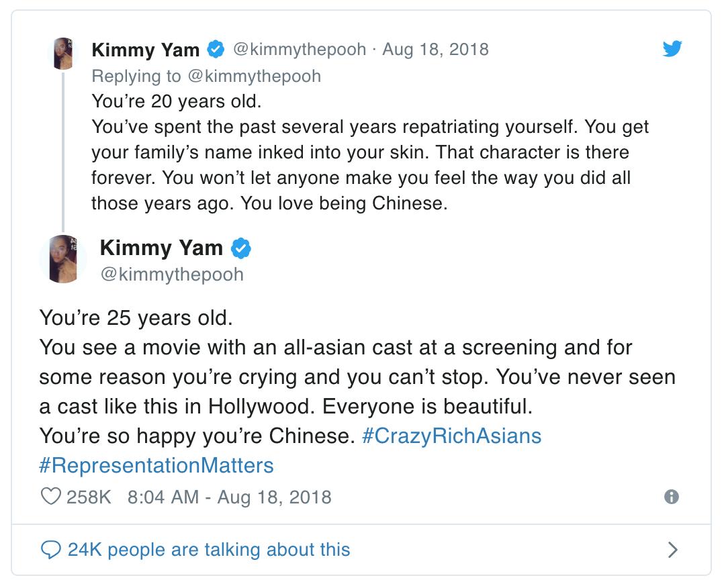Click Kimmy Yam name in the reply tweet
Viewport: 724px width, 588px height.
click(x=145, y=50)
